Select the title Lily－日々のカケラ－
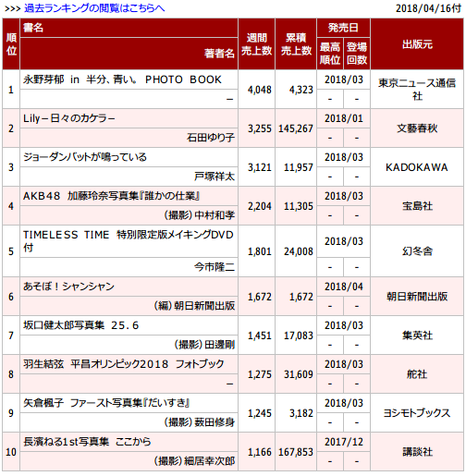This screenshot has width=466, height=476. pos(69,118)
